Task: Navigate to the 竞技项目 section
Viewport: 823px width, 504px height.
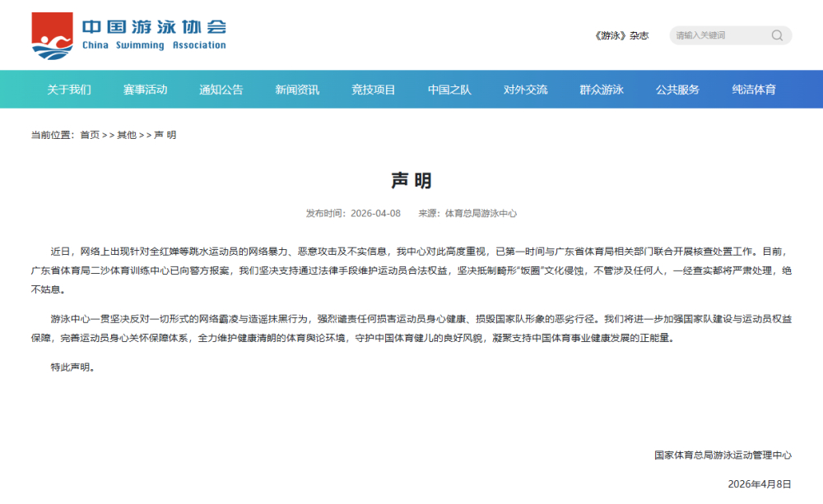Action: (x=373, y=90)
